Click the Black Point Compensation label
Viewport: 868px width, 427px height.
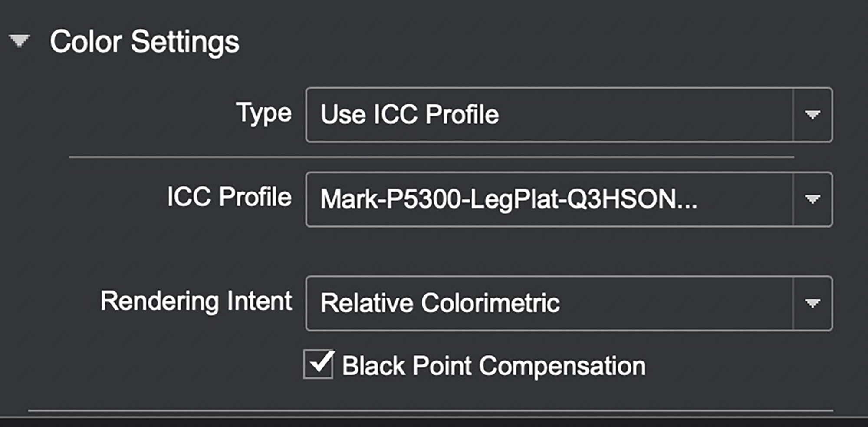494,366
